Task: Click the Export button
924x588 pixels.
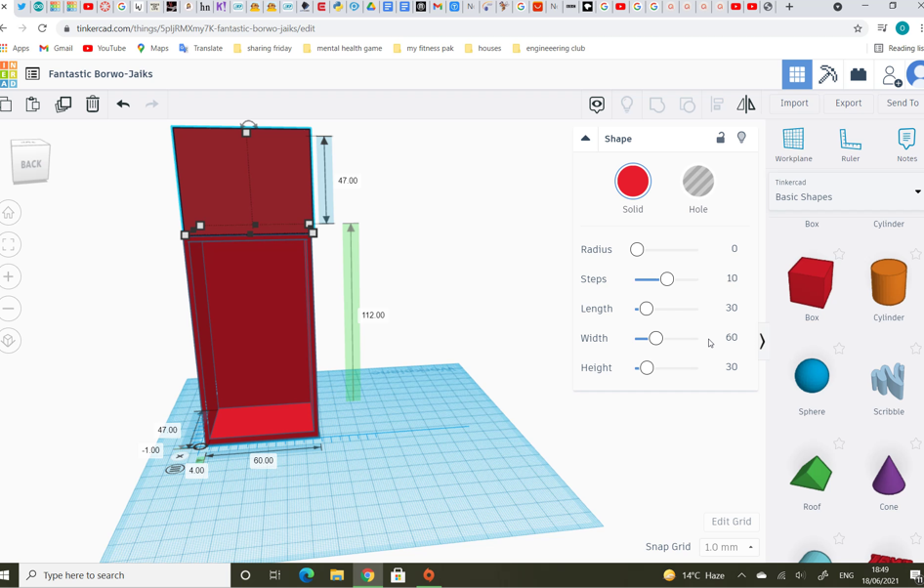Action: 848,103
